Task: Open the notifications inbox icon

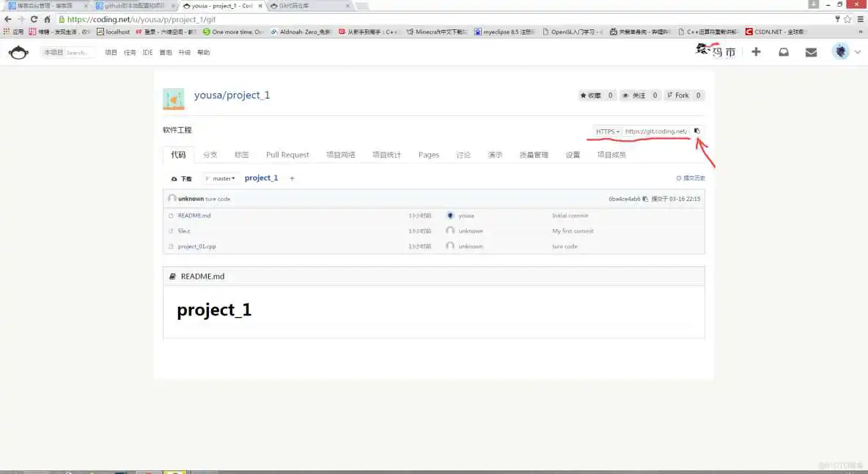Action: [x=784, y=52]
